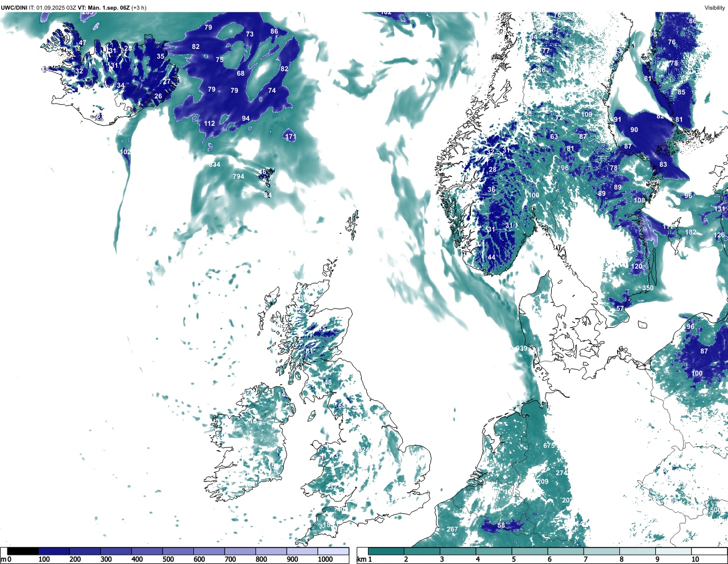Click the '700' tick label on the meters scale
The height and width of the screenshot is (564, 728).
pos(230,560)
